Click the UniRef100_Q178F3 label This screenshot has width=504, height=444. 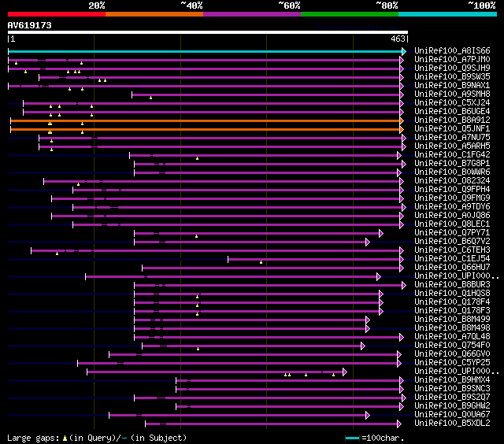click(452, 311)
